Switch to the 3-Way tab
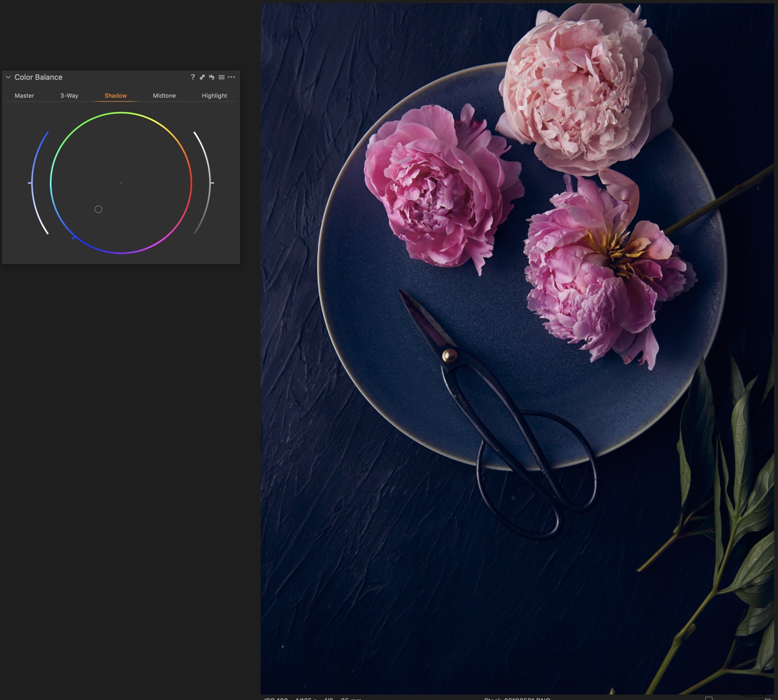The image size is (778, 700). [69, 96]
